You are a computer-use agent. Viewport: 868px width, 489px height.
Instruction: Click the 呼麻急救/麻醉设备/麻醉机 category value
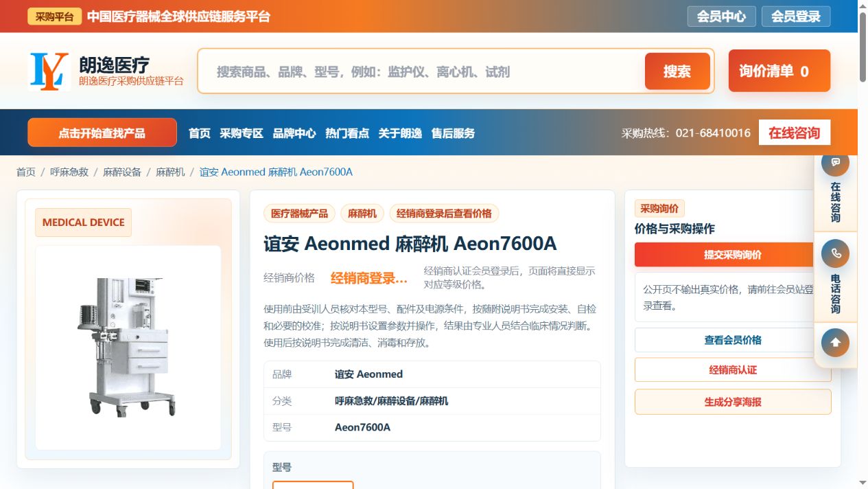coord(391,401)
